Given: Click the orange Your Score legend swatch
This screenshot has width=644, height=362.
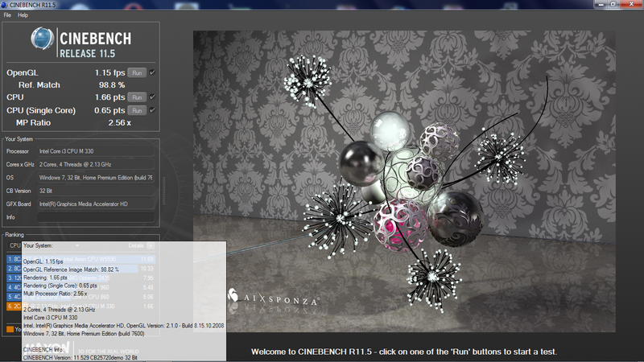Looking at the screenshot, I should tap(10, 329).
